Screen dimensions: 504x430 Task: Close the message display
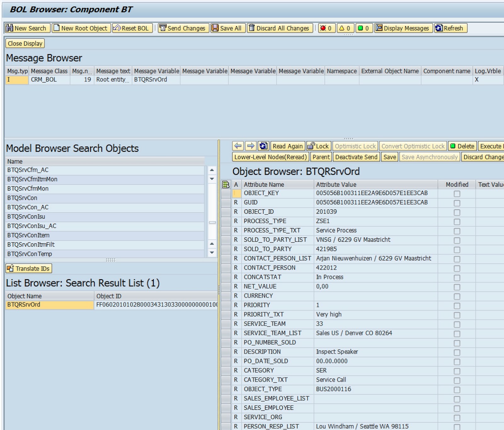pyautogui.click(x=25, y=43)
